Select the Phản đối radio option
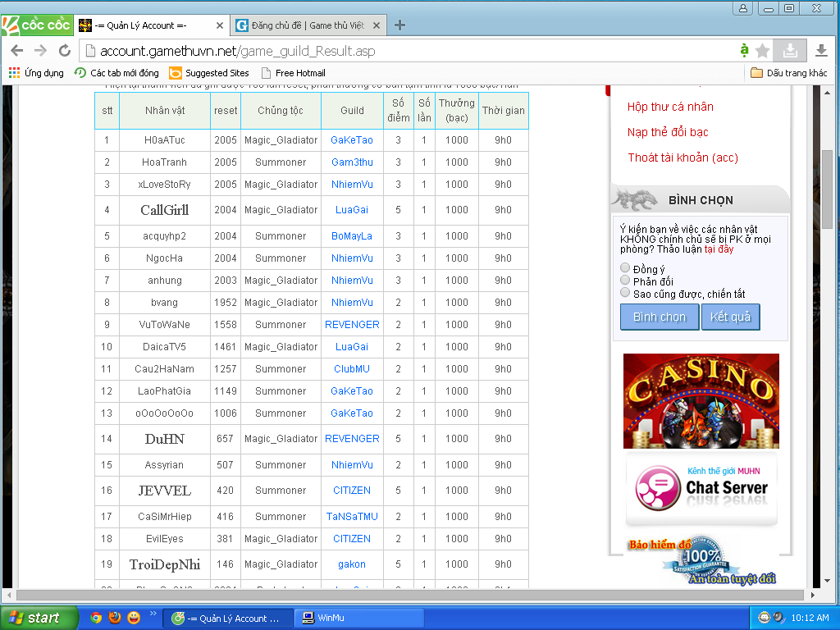Image resolution: width=840 pixels, height=630 pixels. [x=624, y=280]
